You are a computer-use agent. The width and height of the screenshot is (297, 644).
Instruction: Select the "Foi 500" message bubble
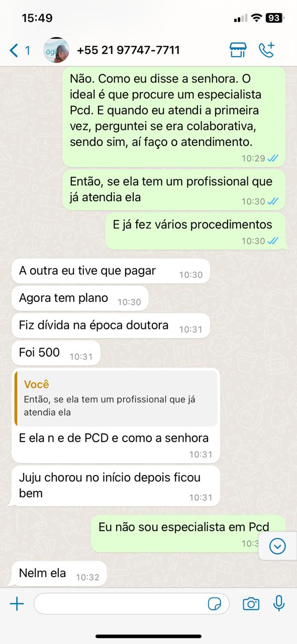pos(56,353)
